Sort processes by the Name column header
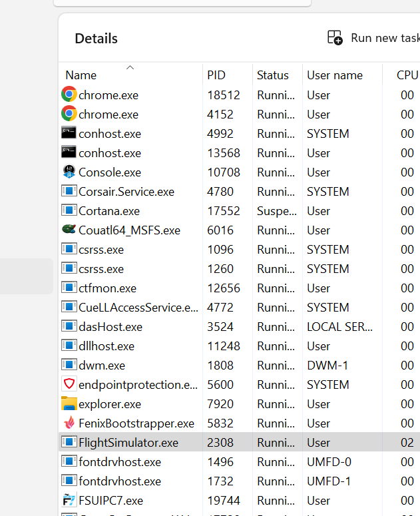 pyautogui.click(x=81, y=75)
